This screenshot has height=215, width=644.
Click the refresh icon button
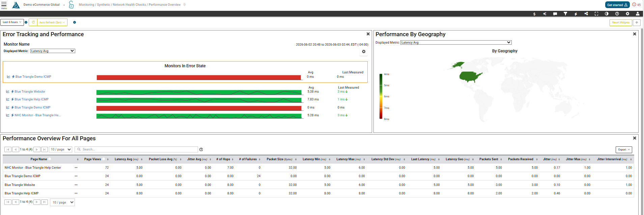33,22
